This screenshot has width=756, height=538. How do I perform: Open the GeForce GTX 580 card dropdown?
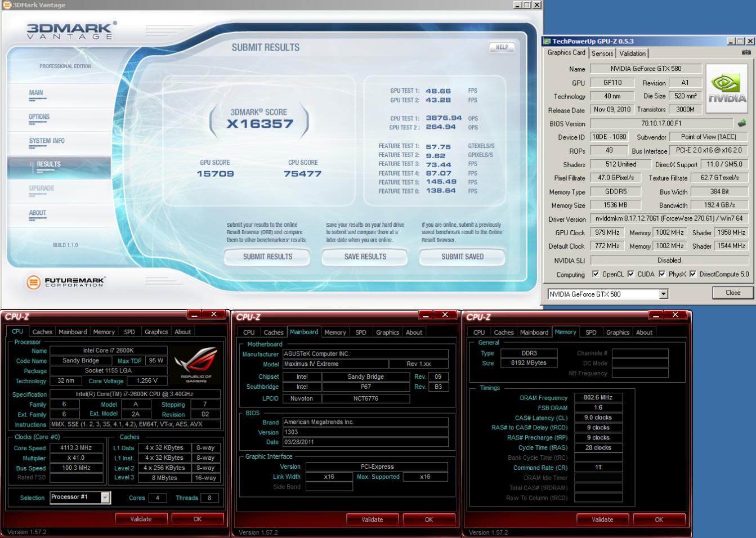pos(664,294)
